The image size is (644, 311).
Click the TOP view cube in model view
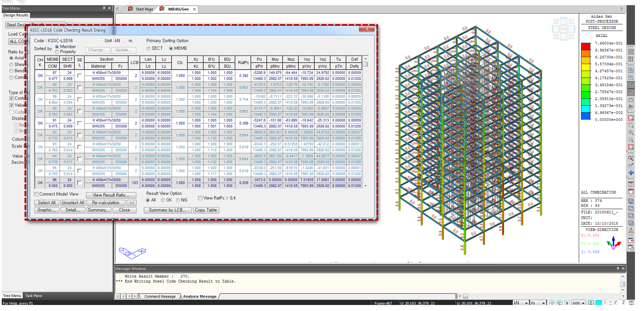563,29
